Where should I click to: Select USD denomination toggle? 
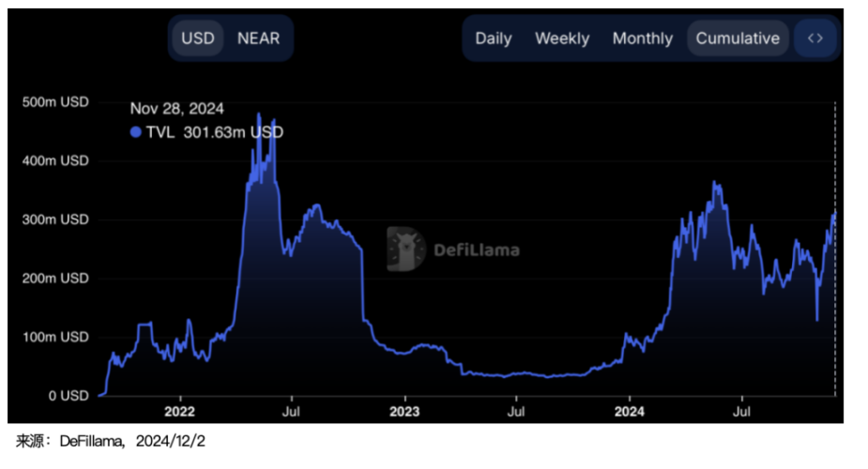[198, 38]
